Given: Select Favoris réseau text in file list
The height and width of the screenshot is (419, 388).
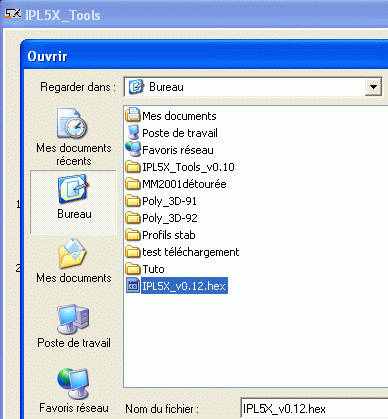Looking at the screenshot, I should click(178, 150).
